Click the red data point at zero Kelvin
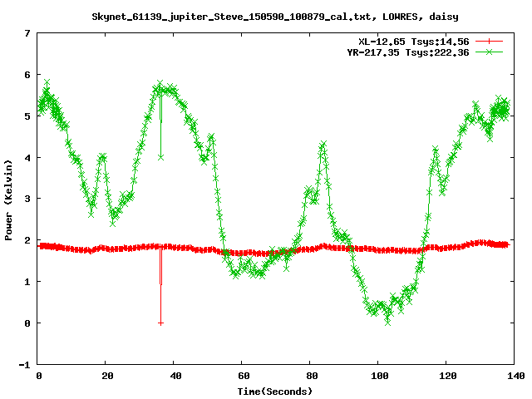Viewport: 532px width, 399px height. click(160, 323)
